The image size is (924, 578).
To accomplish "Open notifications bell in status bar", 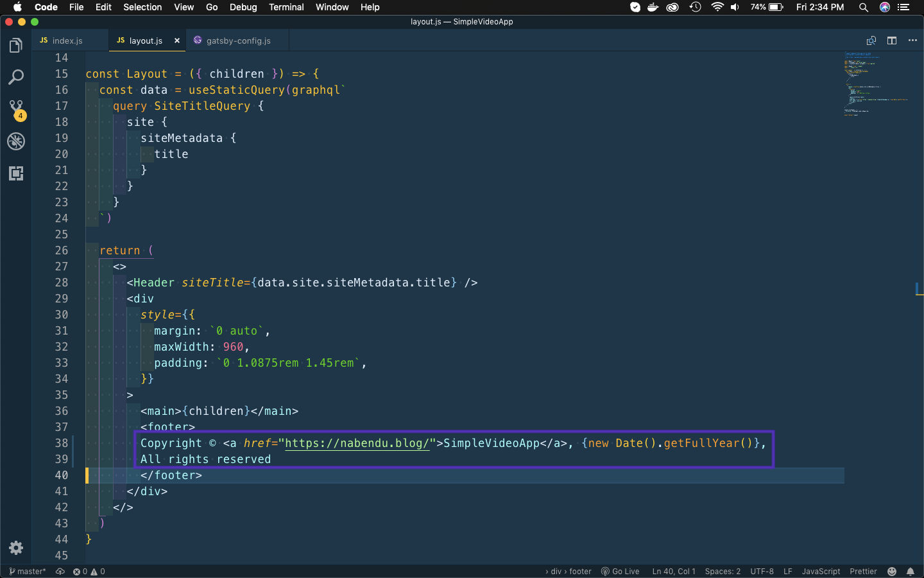I will 911,572.
